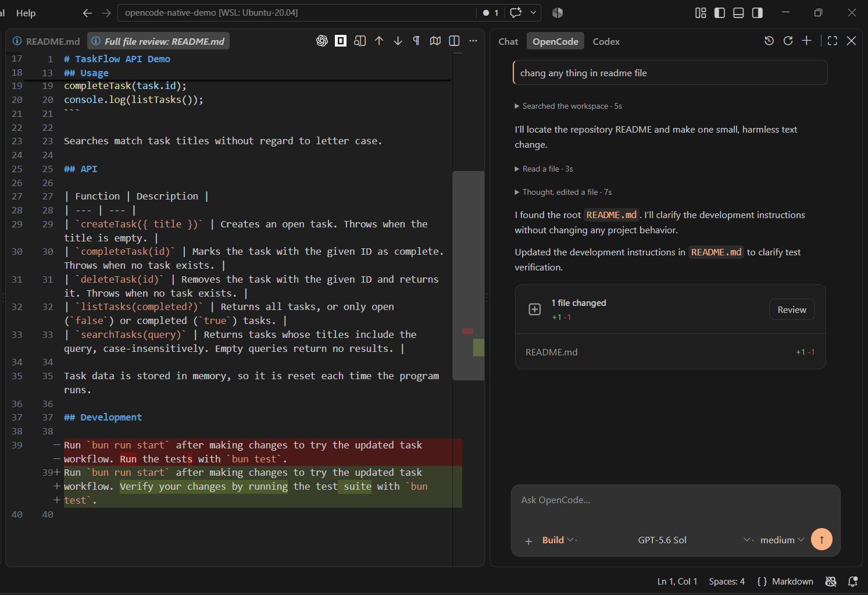Viewport: 868px width, 595px height.
Task: Open the chat dropdown chevron in title bar
Action: pyautogui.click(x=533, y=13)
